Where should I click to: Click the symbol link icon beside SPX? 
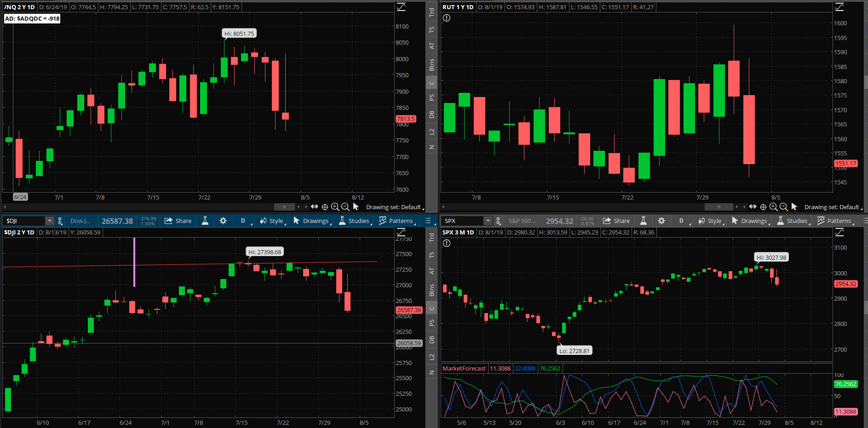[x=498, y=221]
